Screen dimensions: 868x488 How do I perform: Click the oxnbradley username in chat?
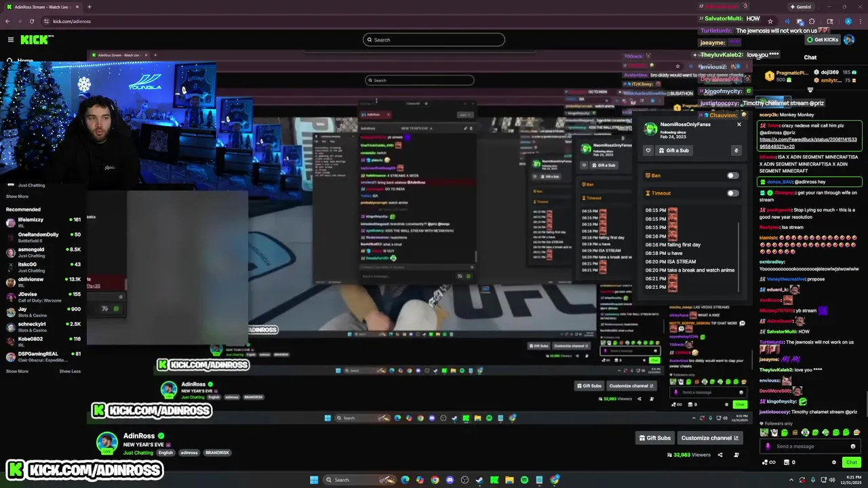(772, 262)
